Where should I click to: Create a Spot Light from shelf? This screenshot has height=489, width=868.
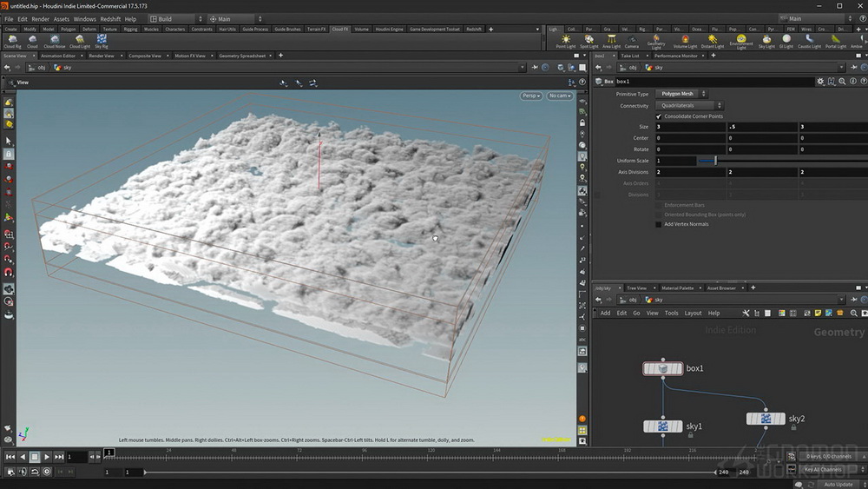[x=589, y=42]
